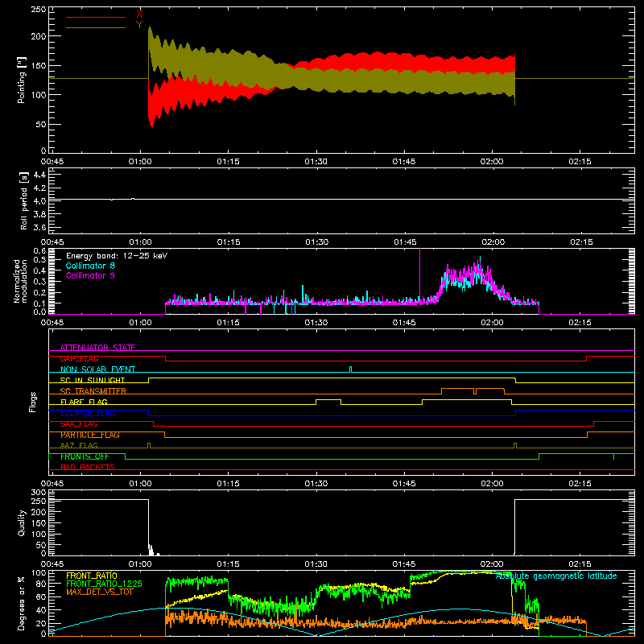Select the FRONT_RATIO legend entry

coord(92,576)
